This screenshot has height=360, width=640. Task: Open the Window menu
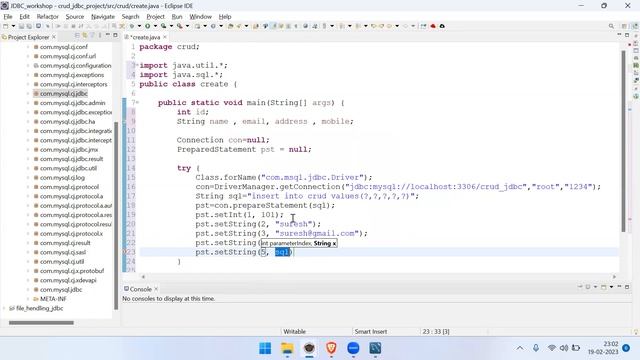point(200,17)
